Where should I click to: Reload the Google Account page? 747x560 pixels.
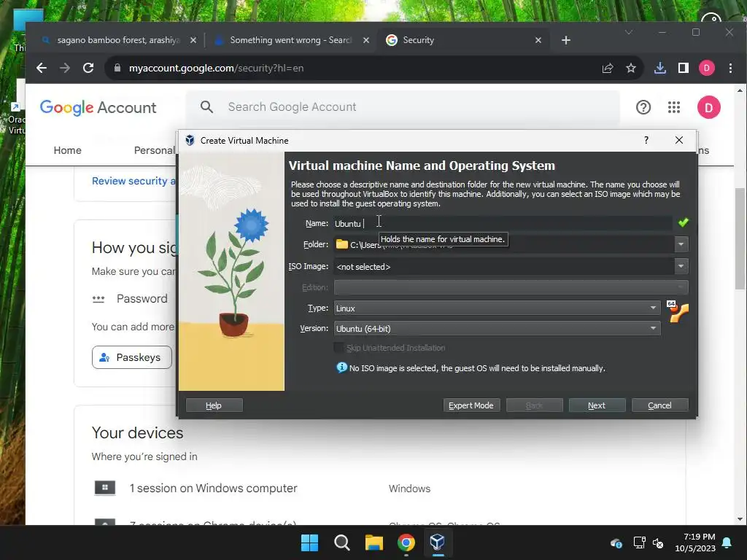(88, 68)
